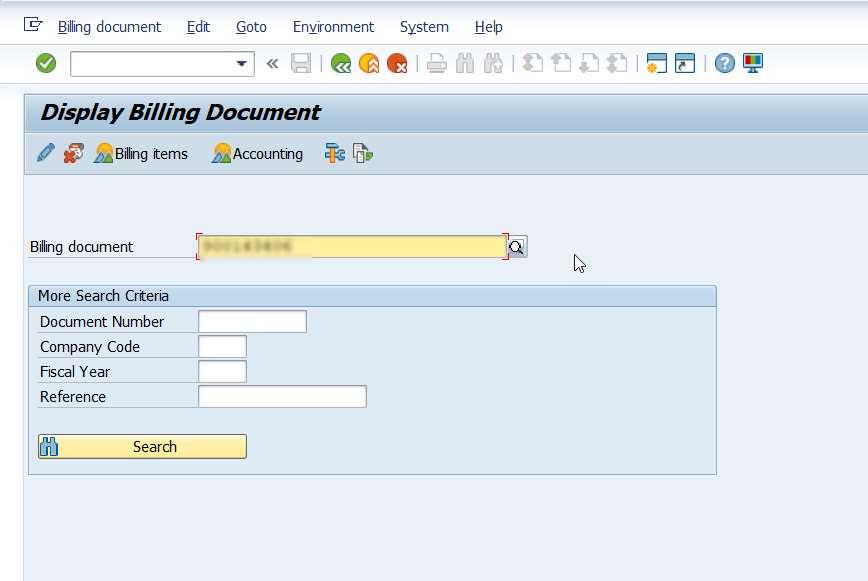Click the Save floppy disk icon
This screenshot has width=868, height=581.
pos(301,64)
